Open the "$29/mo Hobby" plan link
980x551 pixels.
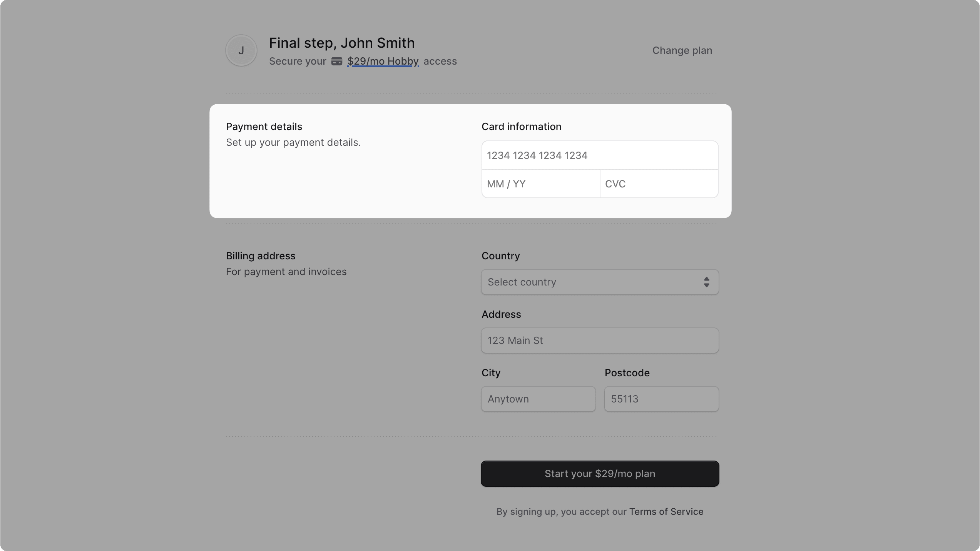[383, 61]
